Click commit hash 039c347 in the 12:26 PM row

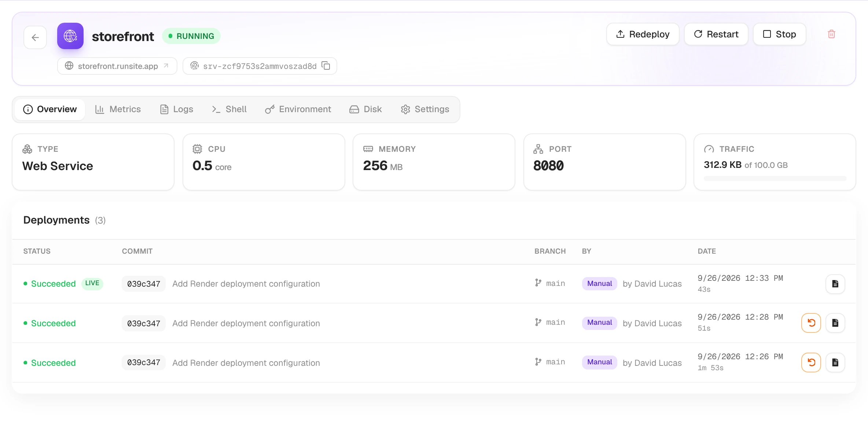pyautogui.click(x=143, y=363)
